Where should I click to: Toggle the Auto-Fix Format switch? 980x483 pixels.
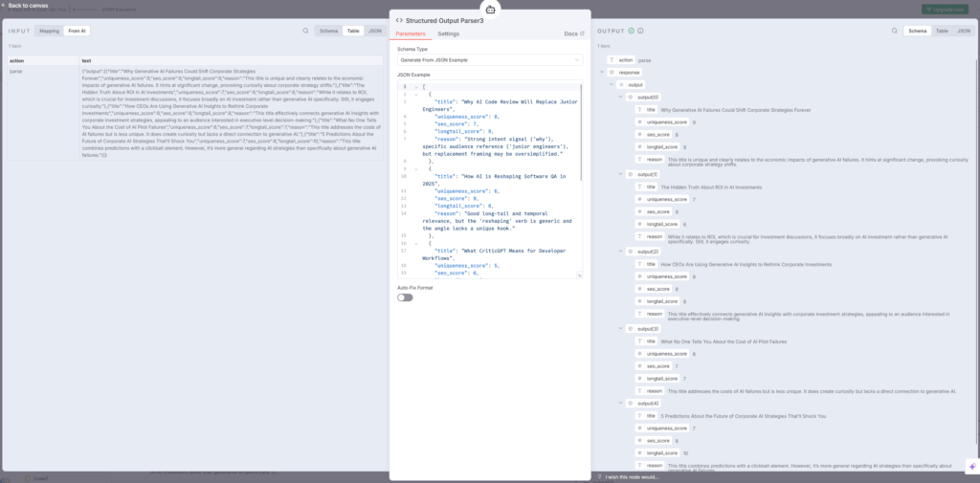[x=405, y=297]
